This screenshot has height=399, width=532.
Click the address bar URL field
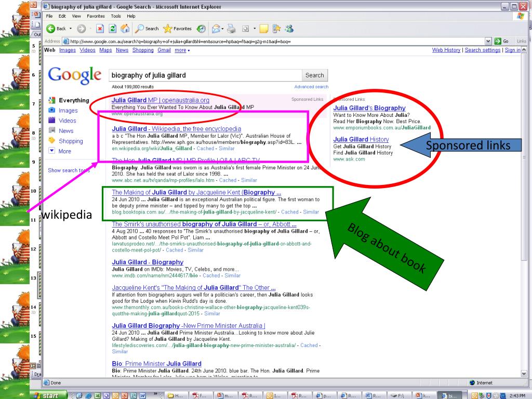(x=277, y=42)
